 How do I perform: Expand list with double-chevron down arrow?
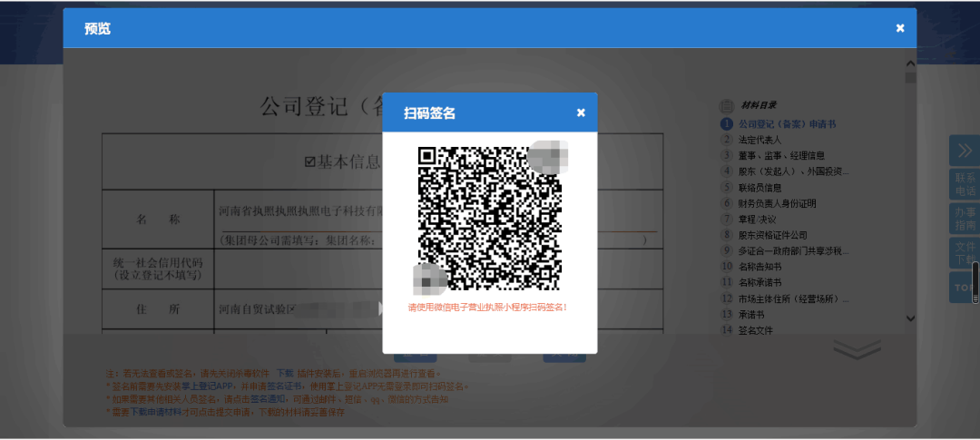[x=857, y=350]
